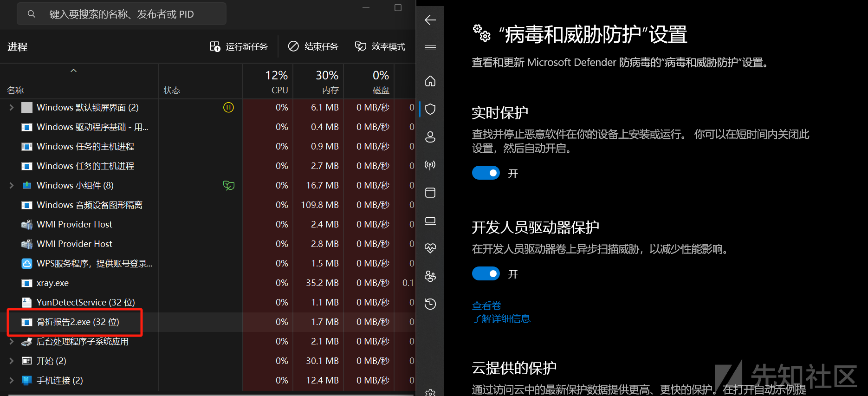Click back arrow in Windows Security
868x396 pixels.
pos(430,20)
